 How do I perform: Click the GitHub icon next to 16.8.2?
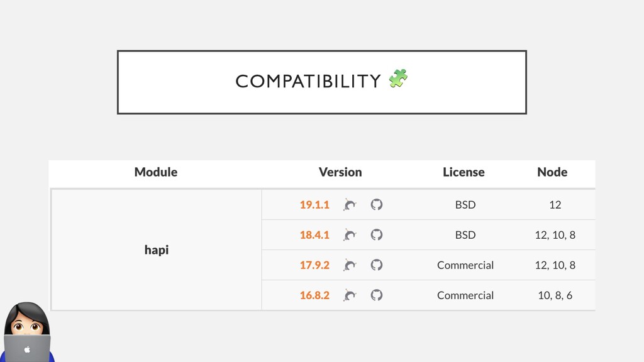(x=376, y=295)
